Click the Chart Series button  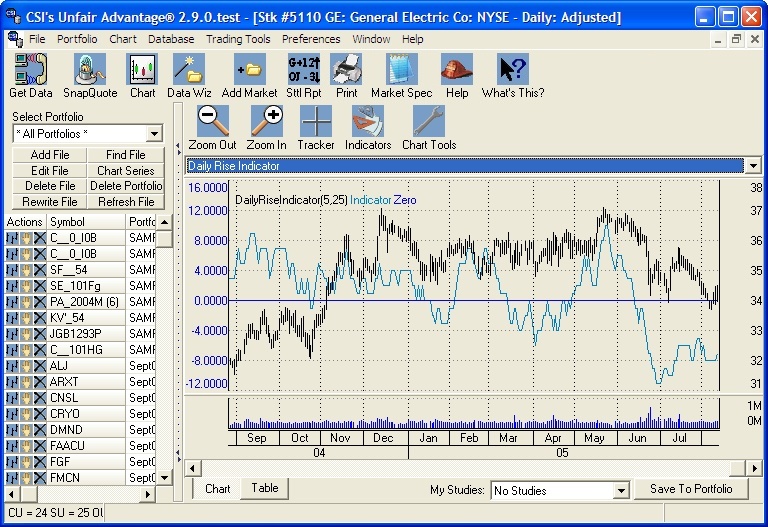[126, 170]
